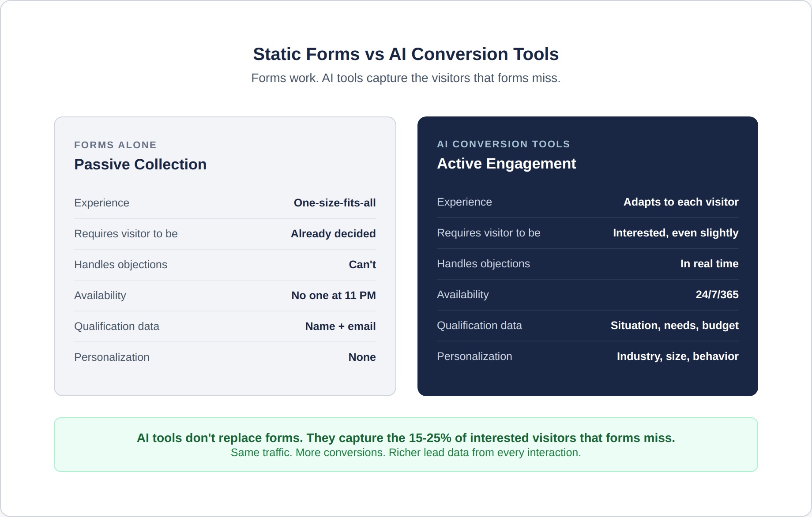The image size is (812, 517).
Task: Click the 'One-size-fits-all' value
Action: [x=335, y=203]
